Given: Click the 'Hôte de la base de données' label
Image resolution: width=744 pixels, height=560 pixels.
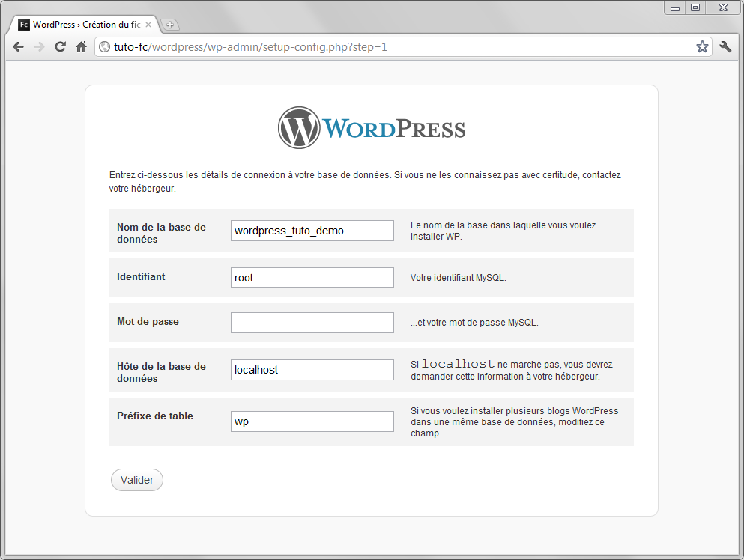Looking at the screenshot, I should pos(161,372).
